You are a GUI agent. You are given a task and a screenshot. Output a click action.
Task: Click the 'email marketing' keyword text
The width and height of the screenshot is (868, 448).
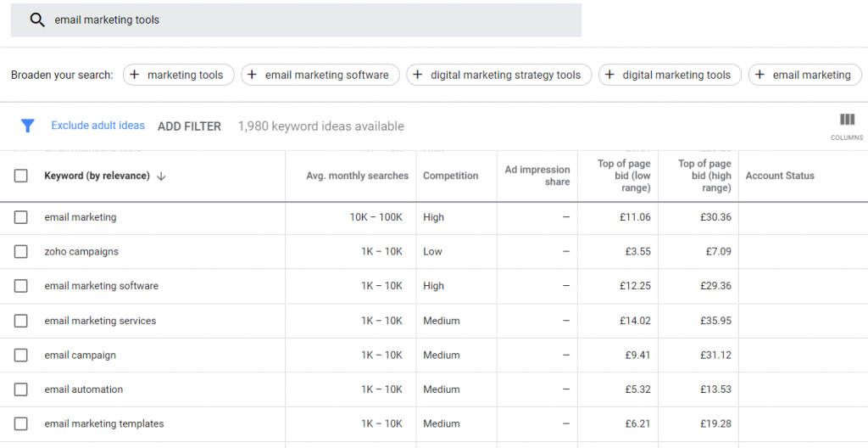point(81,217)
